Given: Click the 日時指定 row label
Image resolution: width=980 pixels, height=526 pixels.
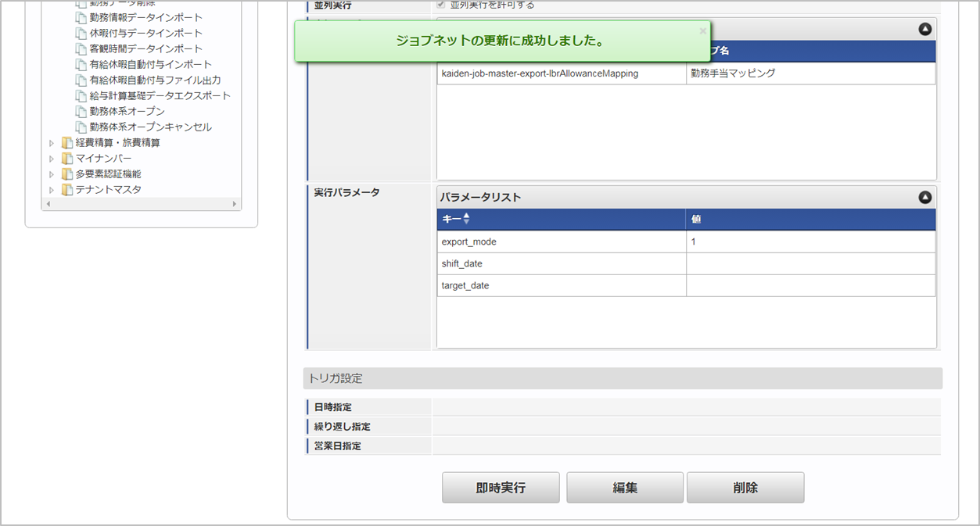Looking at the screenshot, I should (333, 407).
